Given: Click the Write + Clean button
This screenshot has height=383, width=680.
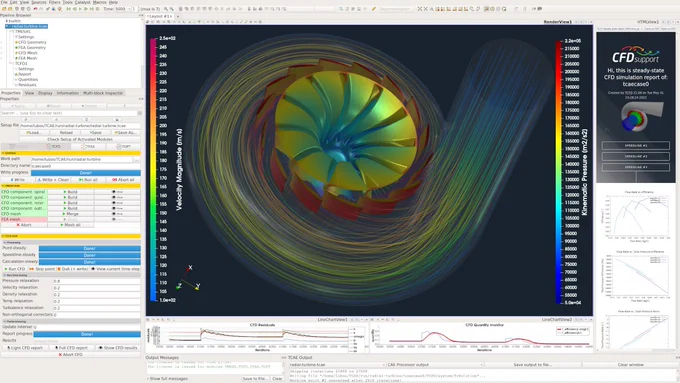Looking at the screenshot, I should click(x=53, y=180).
